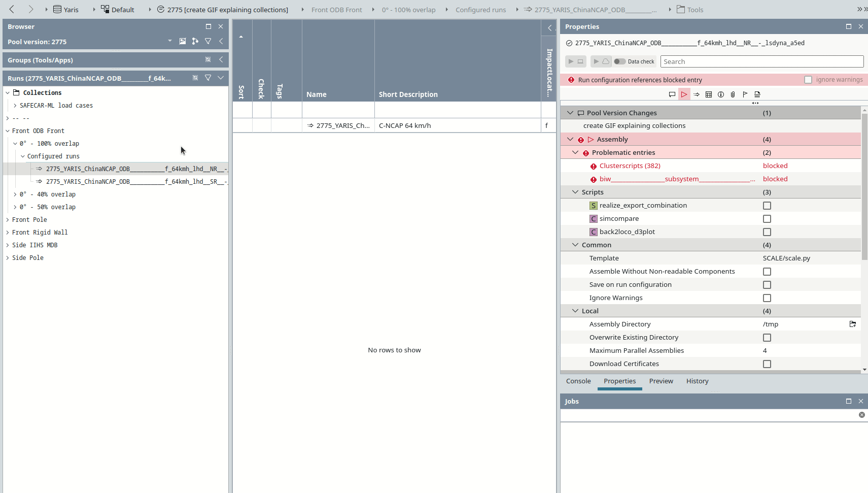
Task: Show the flag section icon
Action: click(x=745, y=94)
